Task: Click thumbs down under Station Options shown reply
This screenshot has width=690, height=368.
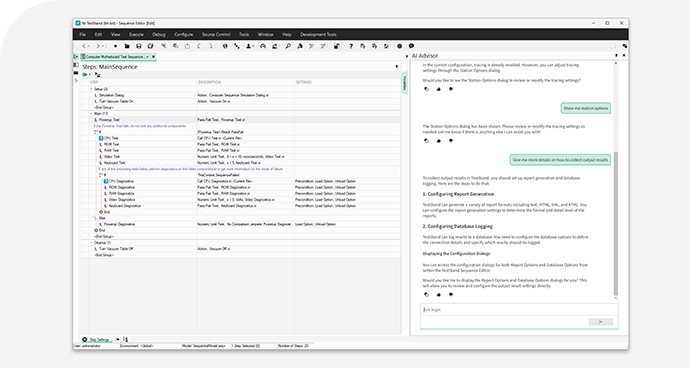Action: point(451,141)
